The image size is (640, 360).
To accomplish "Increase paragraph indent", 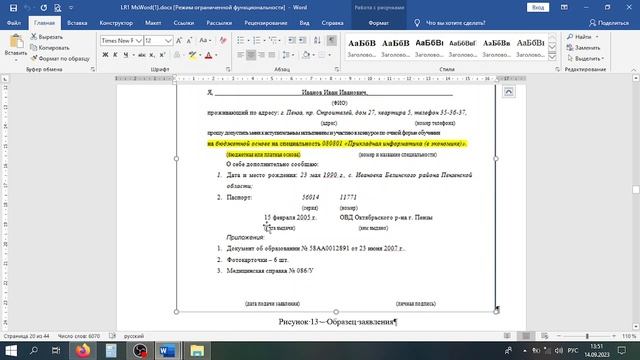I will click(x=302, y=40).
